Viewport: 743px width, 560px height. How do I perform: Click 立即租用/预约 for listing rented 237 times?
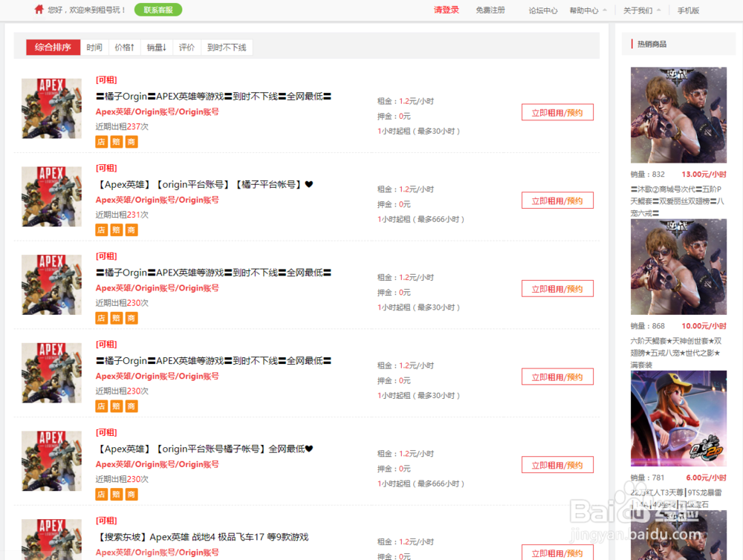(557, 112)
